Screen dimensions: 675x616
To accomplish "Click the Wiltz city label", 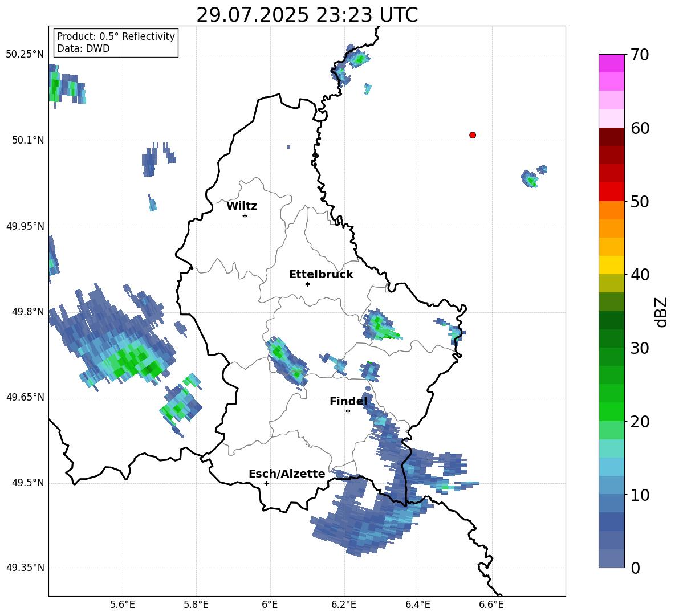I will (x=242, y=206).
